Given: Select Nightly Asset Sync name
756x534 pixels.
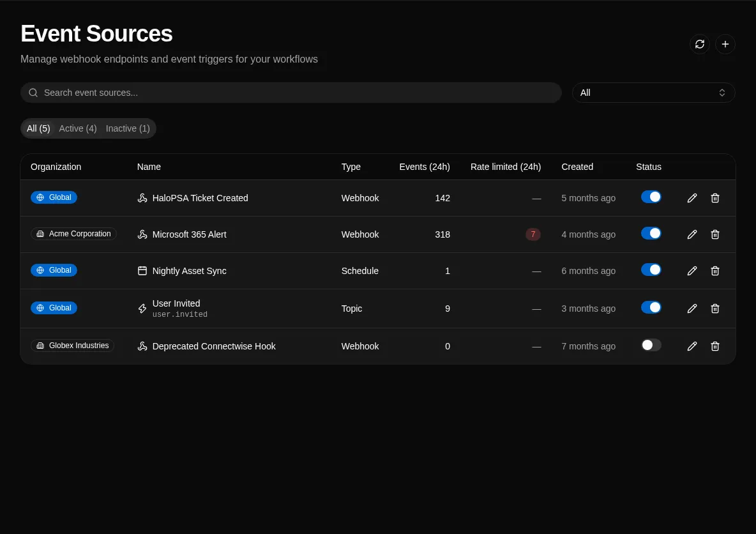Looking at the screenshot, I should click(189, 271).
